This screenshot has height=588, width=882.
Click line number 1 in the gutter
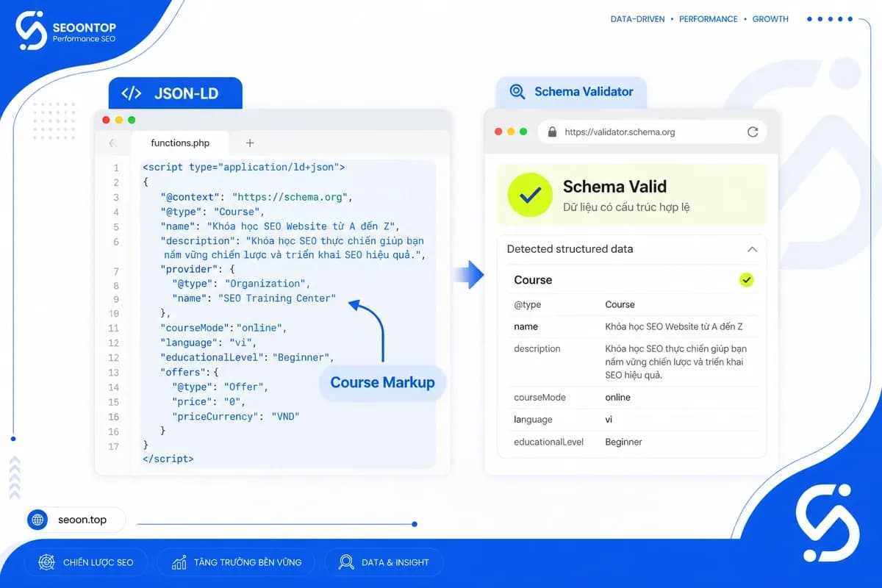[115, 168]
